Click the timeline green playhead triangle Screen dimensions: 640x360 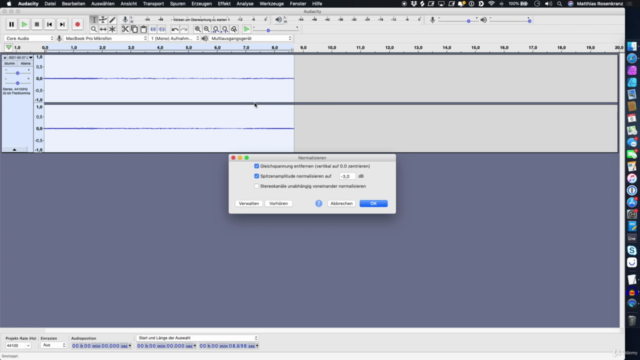pyautogui.click(x=9, y=48)
